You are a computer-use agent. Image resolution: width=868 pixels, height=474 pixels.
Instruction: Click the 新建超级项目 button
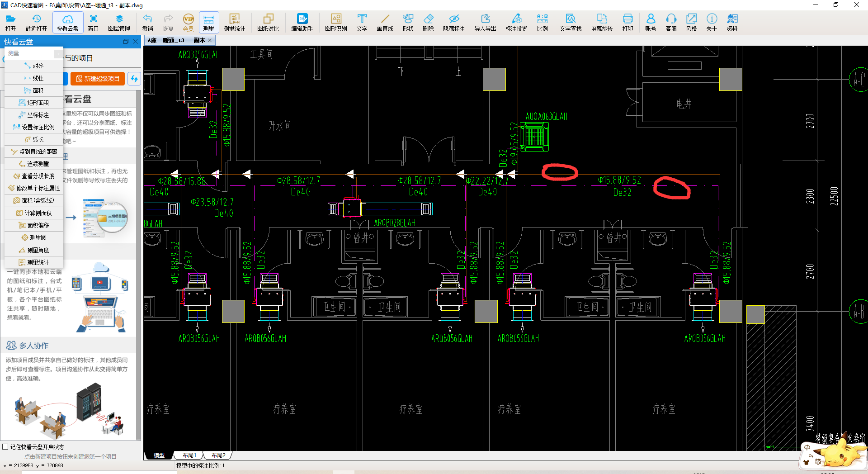click(98, 79)
